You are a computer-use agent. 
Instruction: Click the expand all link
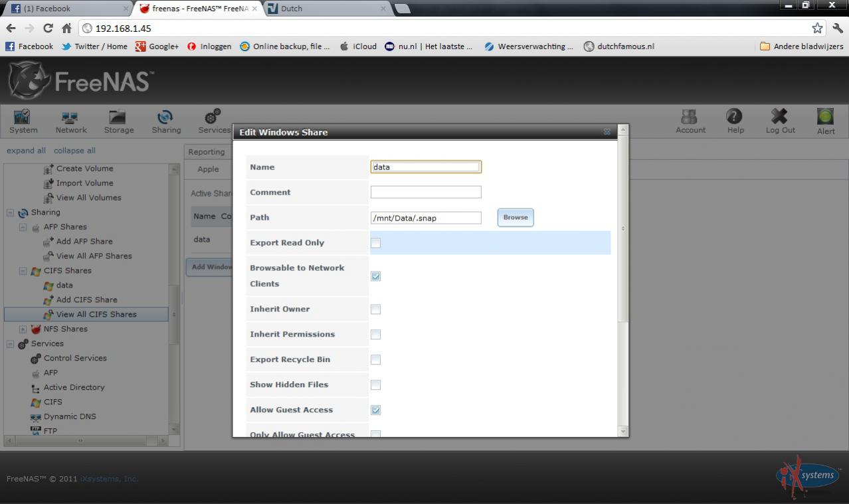pos(27,151)
